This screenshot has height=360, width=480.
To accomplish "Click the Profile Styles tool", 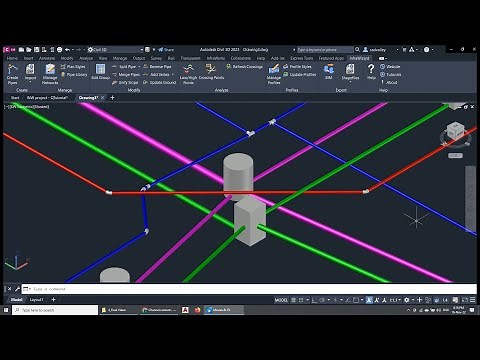I will (297, 67).
